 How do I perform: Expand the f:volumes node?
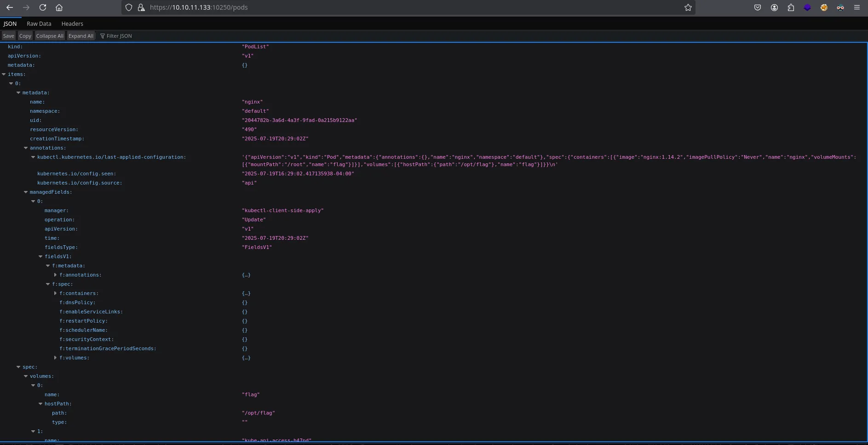click(55, 358)
